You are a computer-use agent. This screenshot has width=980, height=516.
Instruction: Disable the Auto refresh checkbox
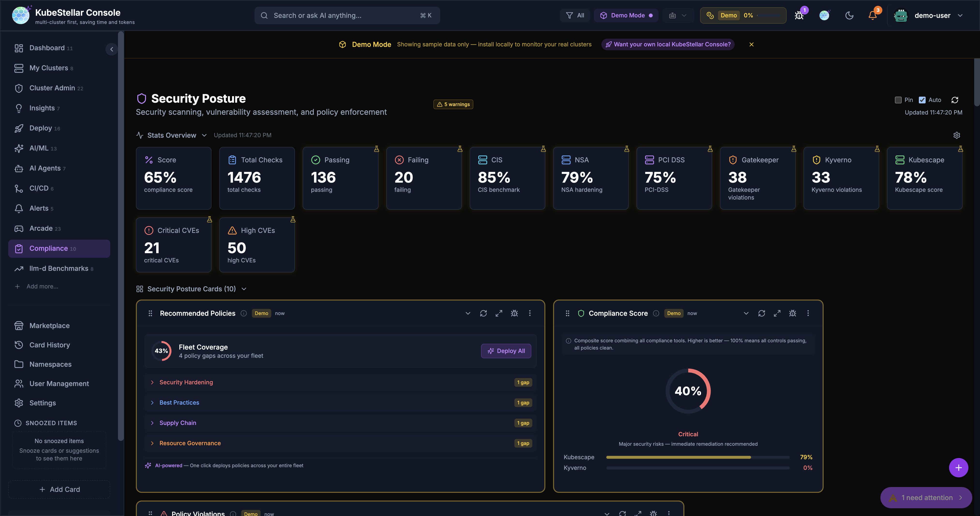(922, 100)
